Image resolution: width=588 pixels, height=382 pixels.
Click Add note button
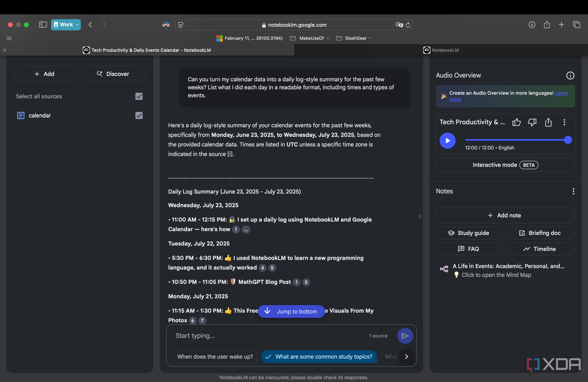click(x=505, y=215)
